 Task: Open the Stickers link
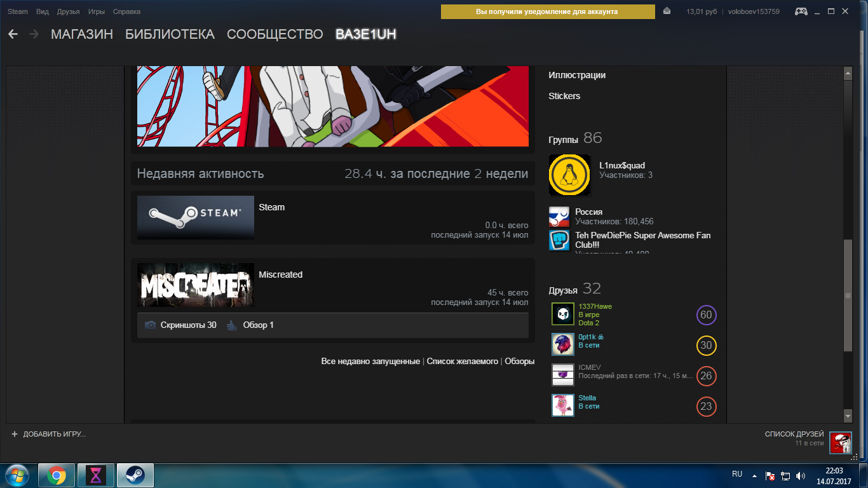click(x=564, y=96)
